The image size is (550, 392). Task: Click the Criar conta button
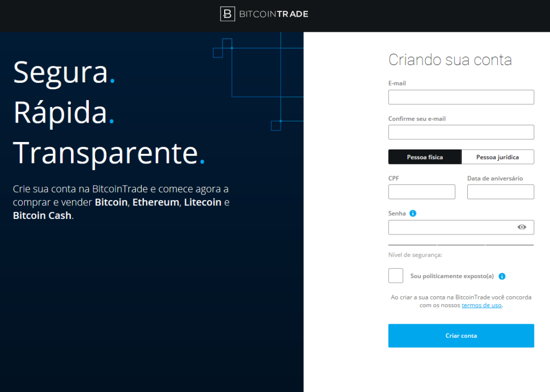point(461,336)
